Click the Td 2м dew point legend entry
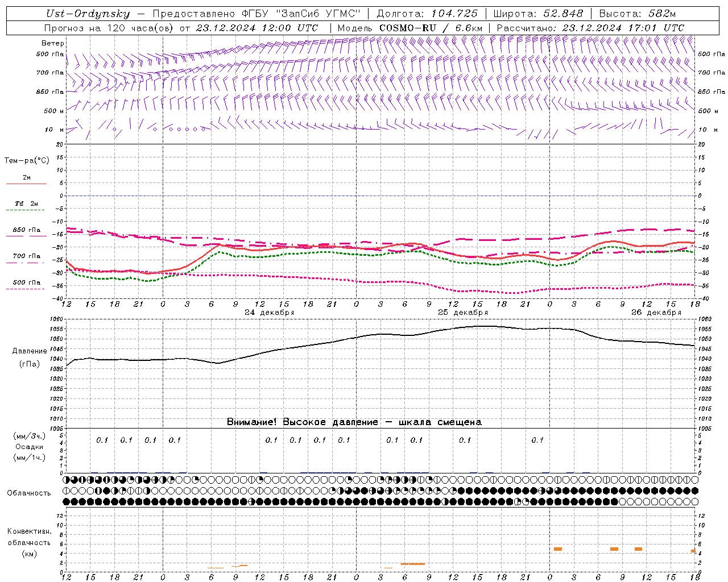 click(27, 203)
